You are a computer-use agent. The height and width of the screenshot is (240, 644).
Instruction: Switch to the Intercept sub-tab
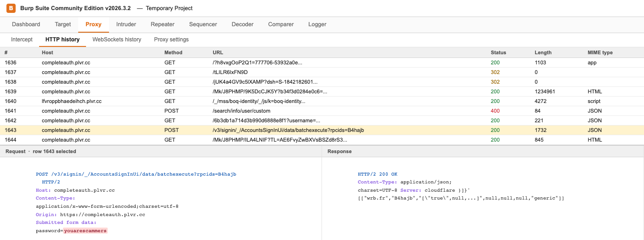tap(22, 40)
